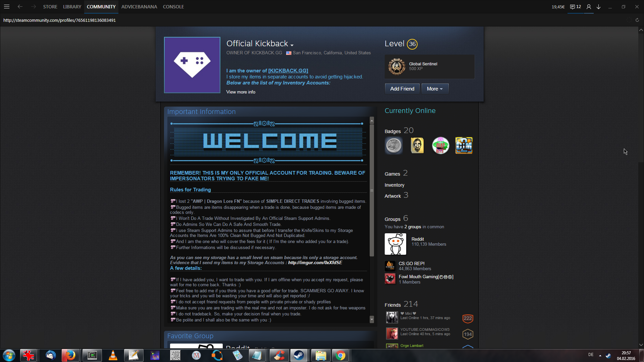Open the Reddit group avatar
Viewport: 644px width, 362px height.
point(395,244)
